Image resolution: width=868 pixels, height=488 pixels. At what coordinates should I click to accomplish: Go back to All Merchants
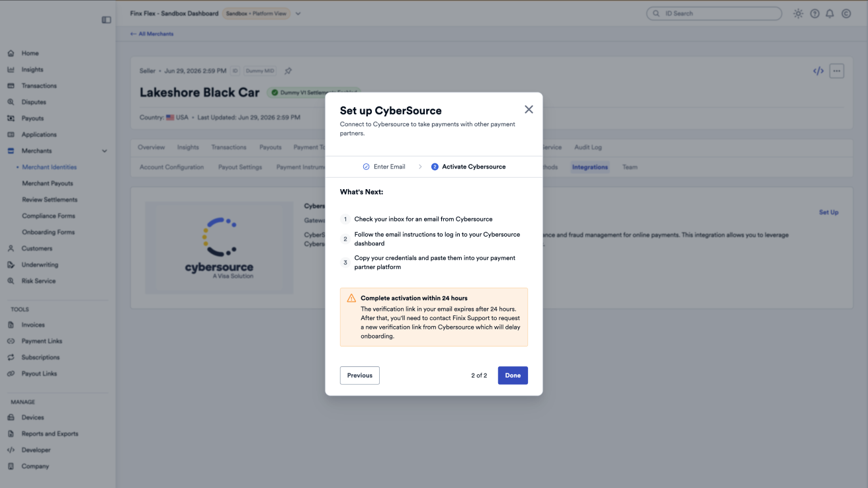152,34
